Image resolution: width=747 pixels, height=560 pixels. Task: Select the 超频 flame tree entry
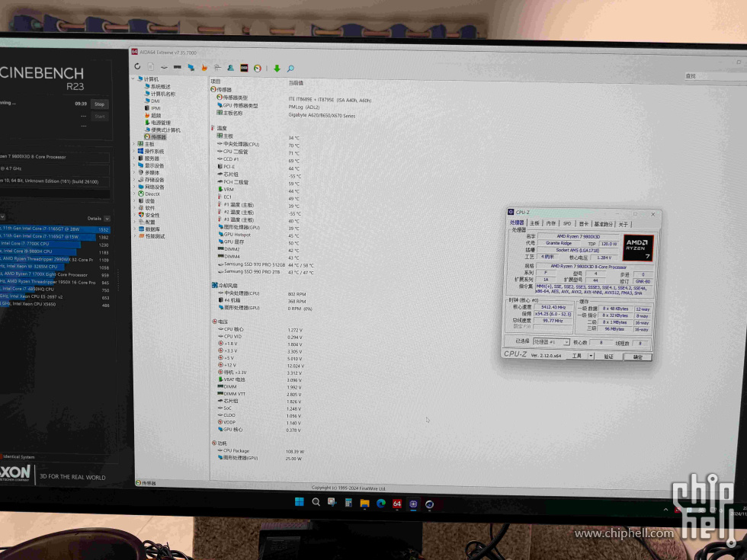pos(153,115)
